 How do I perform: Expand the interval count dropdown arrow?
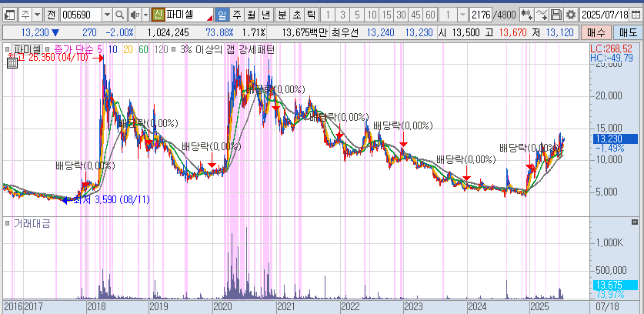462,15
